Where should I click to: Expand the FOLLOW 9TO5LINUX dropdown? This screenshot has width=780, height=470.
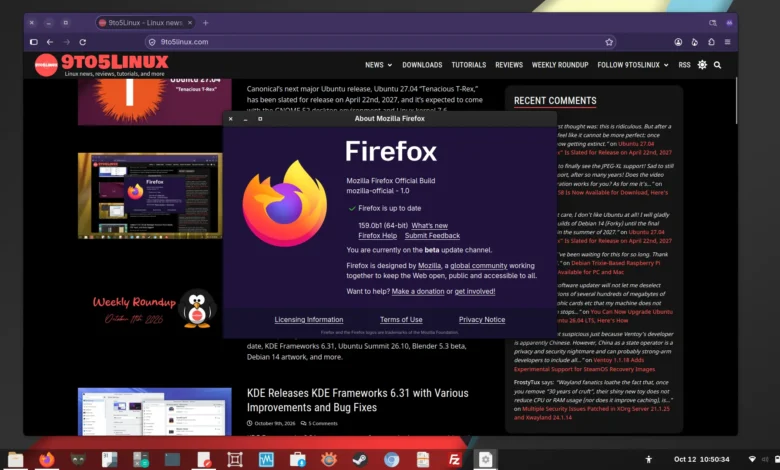pyautogui.click(x=633, y=65)
